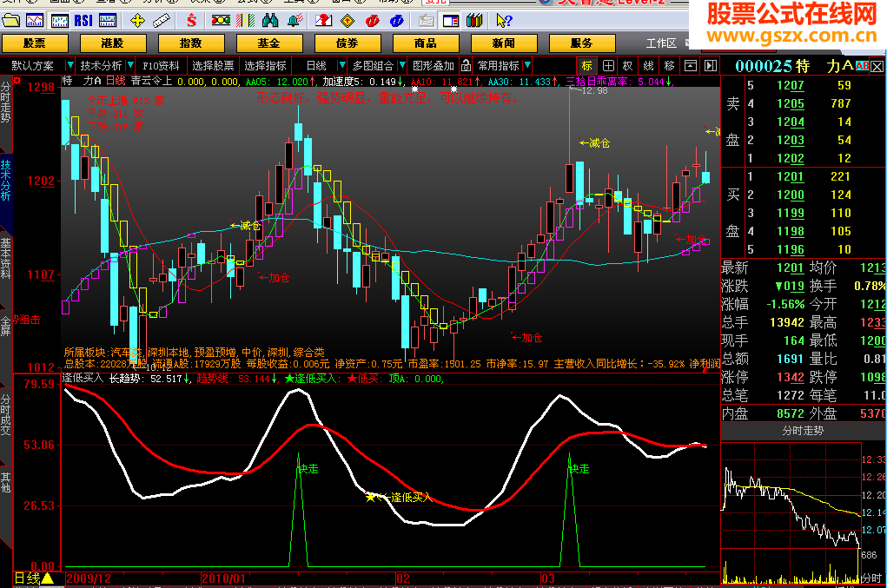Click the yellow triangle next to 日线 at bottom
Viewport: 887px width, 588px height.
point(48,578)
